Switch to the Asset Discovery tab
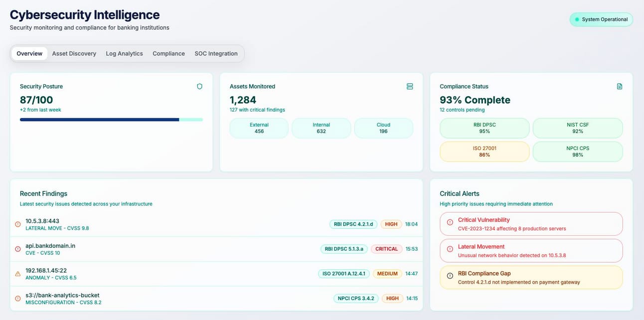 tap(74, 54)
